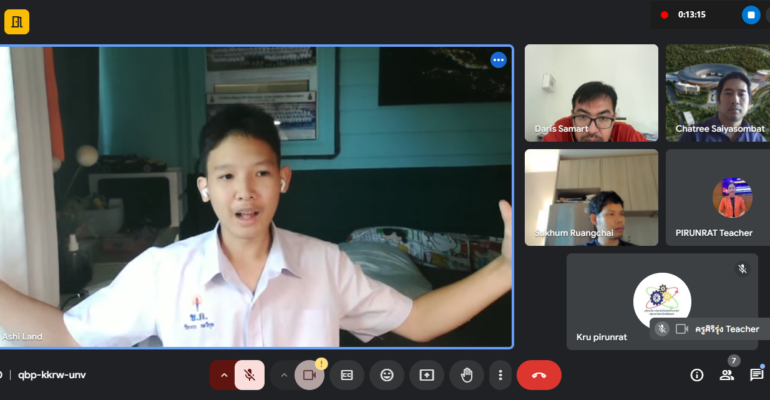Toggle the camera on or off
Screen dimensions: 770x400
[x=309, y=375]
